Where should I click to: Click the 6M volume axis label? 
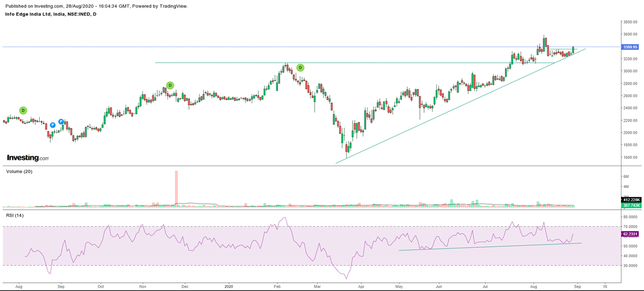626,176
